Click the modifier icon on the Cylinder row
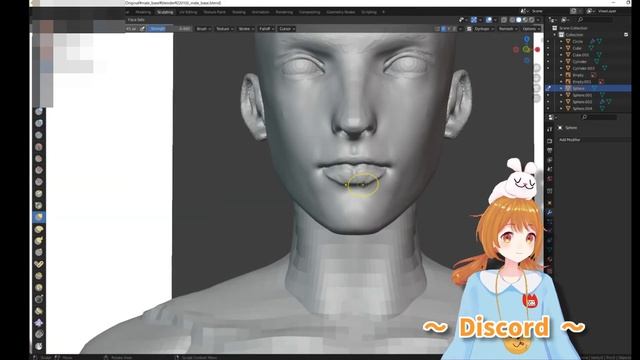 (x=597, y=61)
